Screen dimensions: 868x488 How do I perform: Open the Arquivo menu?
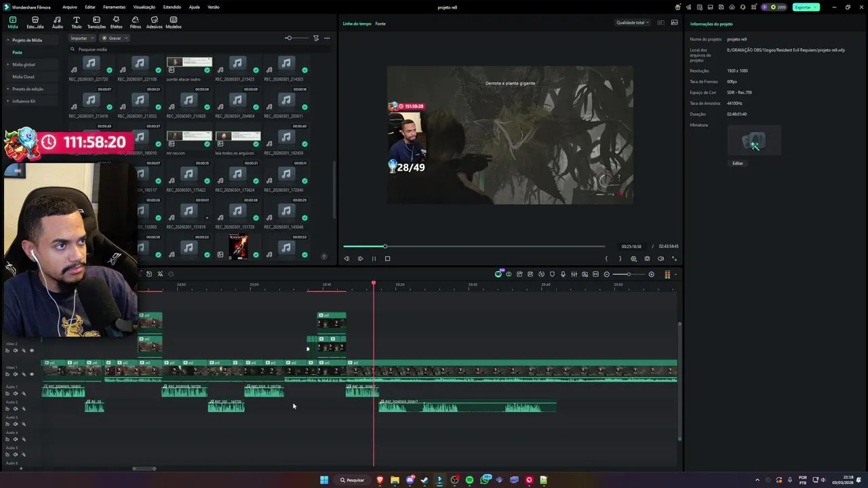click(x=69, y=7)
